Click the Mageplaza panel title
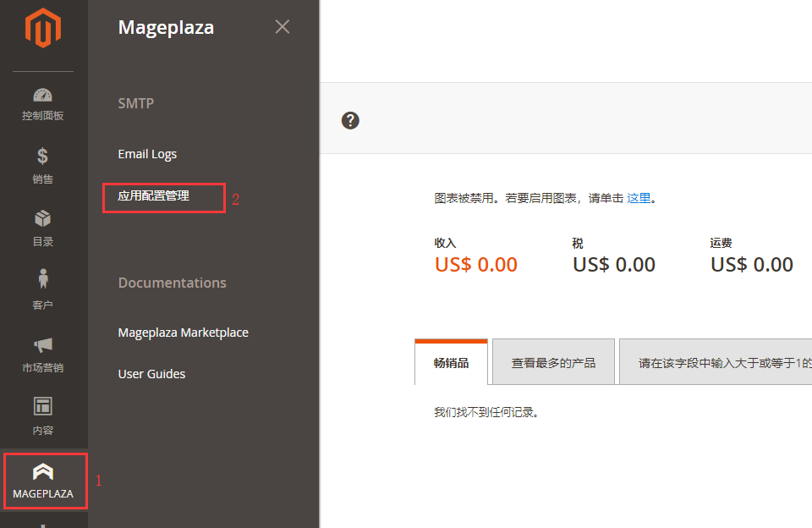 166,27
